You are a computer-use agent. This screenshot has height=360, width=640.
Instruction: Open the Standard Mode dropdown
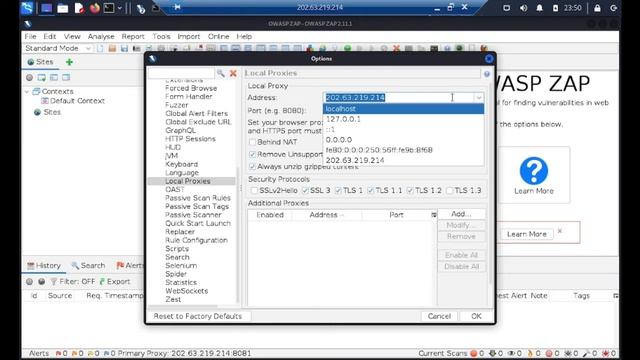(58, 49)
